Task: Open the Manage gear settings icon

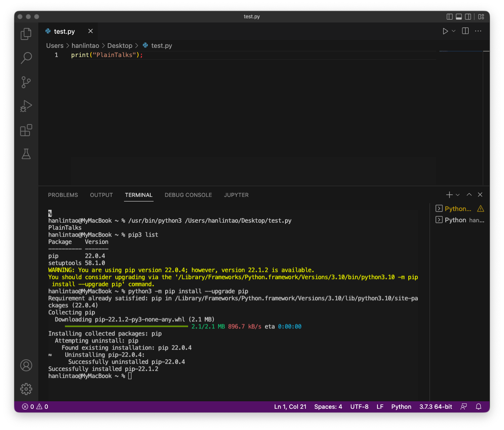Action: (26, 389)
